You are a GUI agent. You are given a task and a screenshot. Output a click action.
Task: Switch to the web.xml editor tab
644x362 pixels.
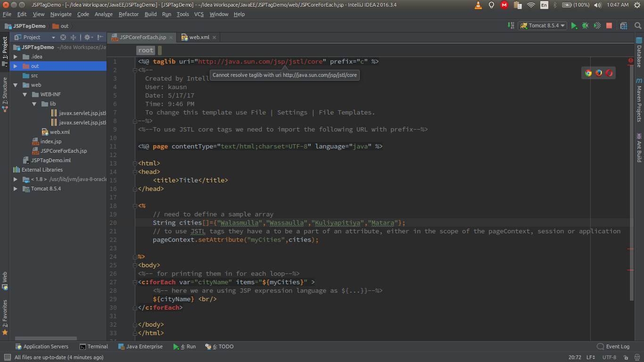[x=198, y=37]
